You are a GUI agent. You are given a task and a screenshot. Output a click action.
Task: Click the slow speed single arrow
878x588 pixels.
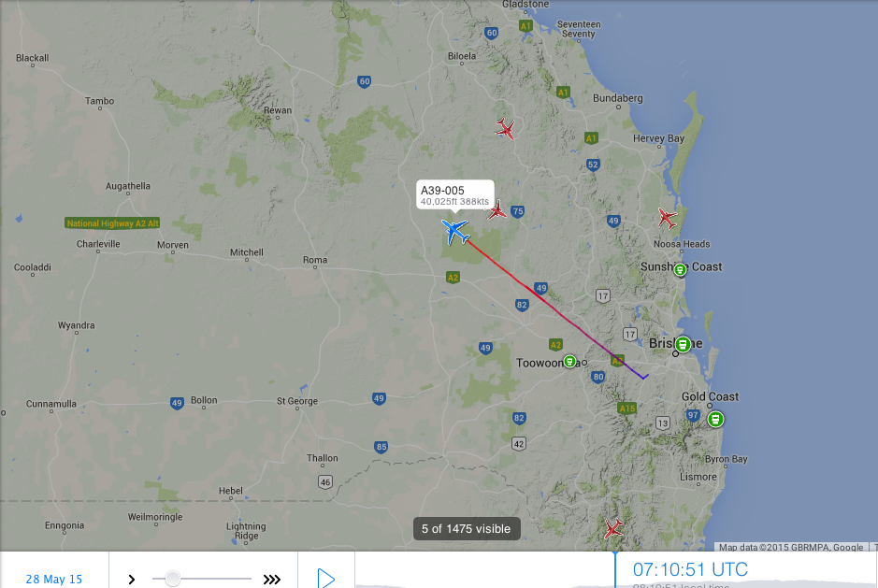pos(132,579)
